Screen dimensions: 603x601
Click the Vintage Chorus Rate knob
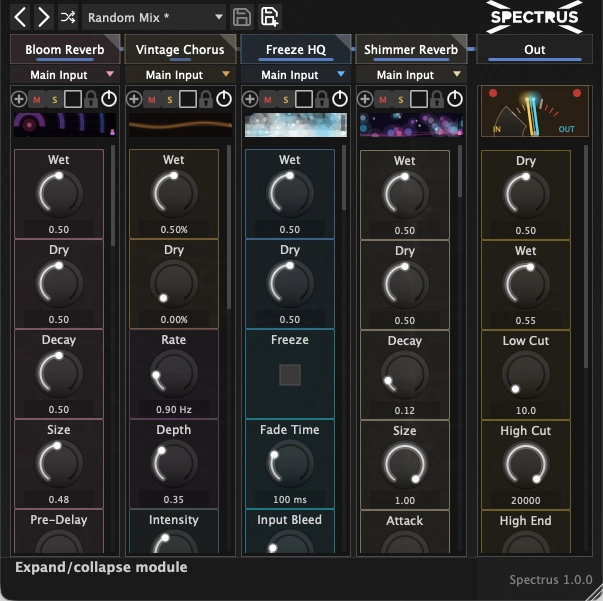[x=174, y=373]
